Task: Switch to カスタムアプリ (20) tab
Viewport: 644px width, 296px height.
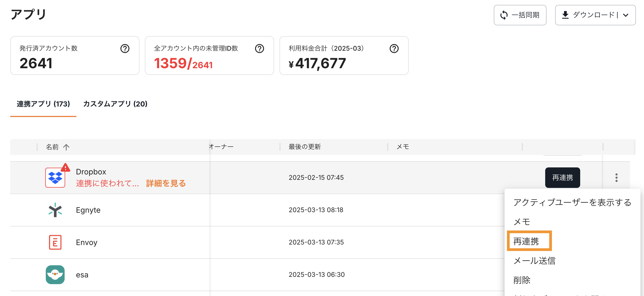Action: [x=115, y=104]
